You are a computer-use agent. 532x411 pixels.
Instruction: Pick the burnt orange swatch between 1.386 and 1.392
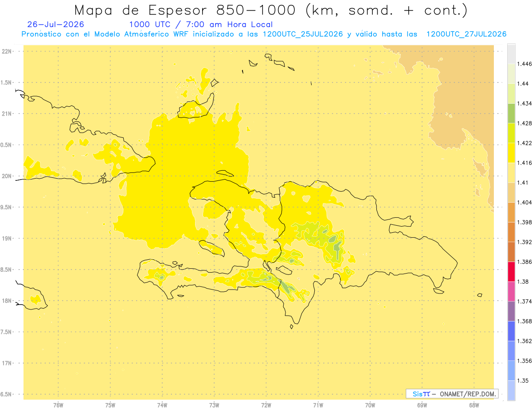(x=511, y=252)
